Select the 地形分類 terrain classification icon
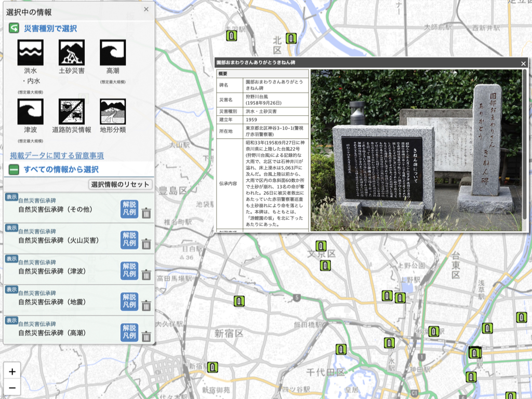This screenshot has width=532, height=399. (113, 111)
